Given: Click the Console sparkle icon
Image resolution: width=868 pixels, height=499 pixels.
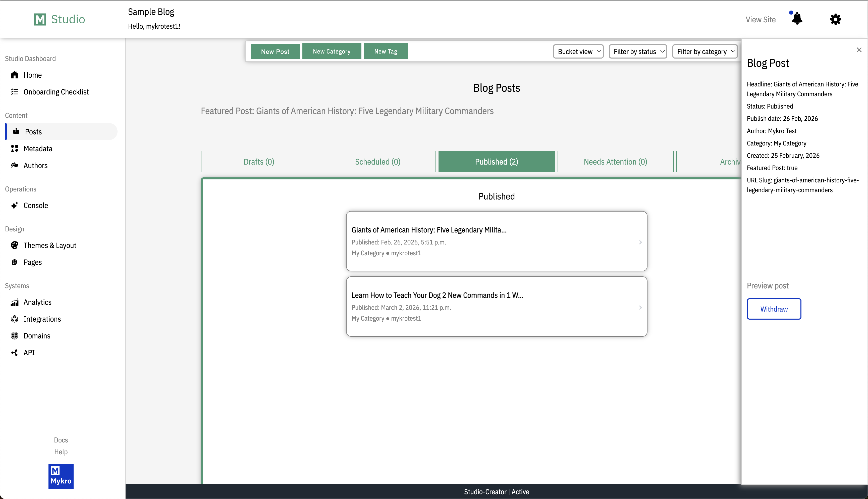Looking at the screenshot, I should pos(14,205).
